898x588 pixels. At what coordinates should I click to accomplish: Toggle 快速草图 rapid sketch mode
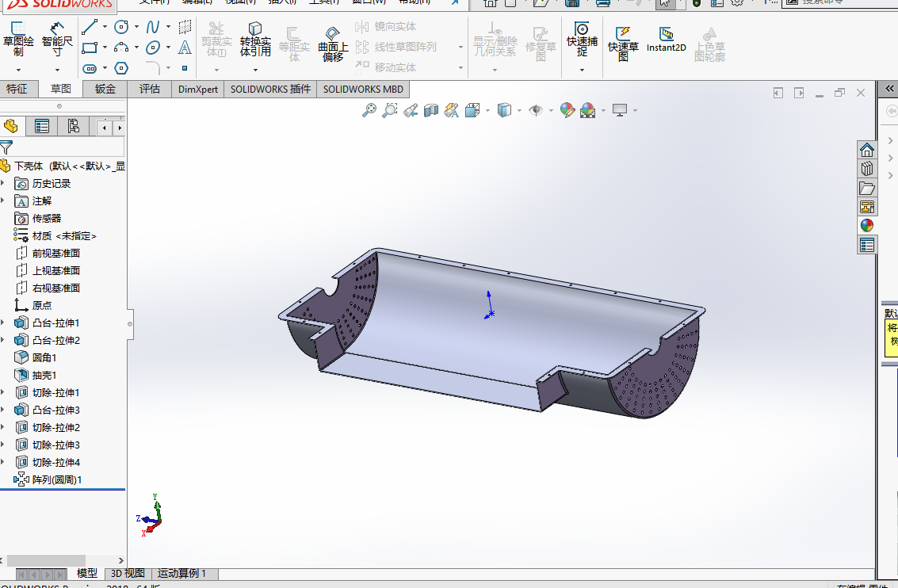(623, 43)
